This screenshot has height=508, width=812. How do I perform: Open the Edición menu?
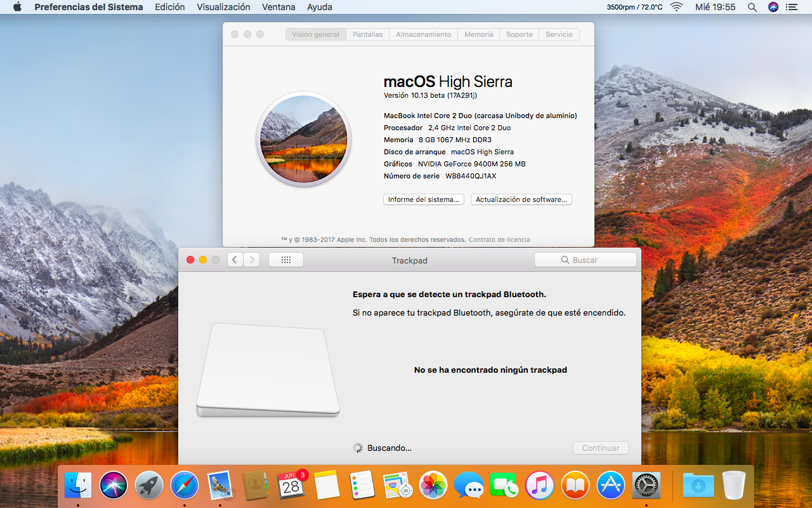170,7
